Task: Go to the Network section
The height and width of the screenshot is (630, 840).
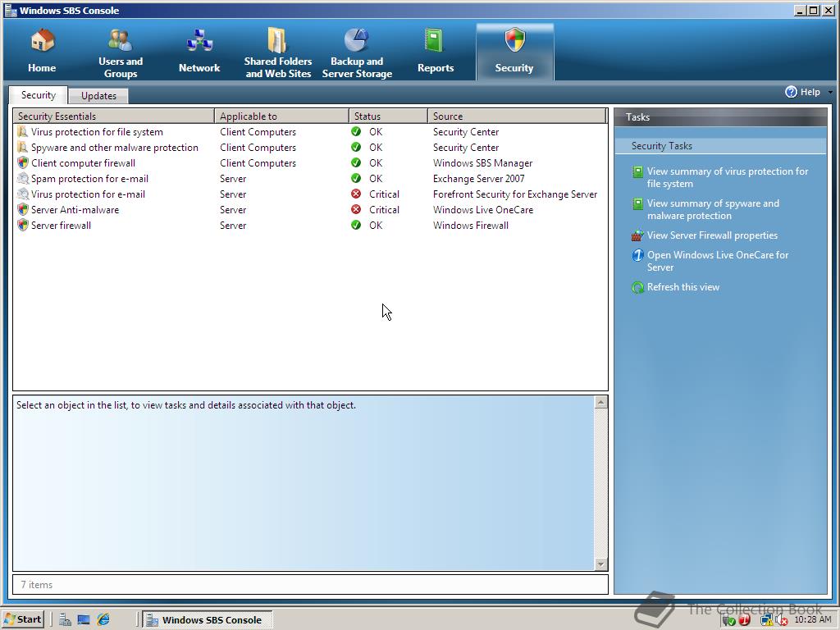Action: tap(199, 53)
